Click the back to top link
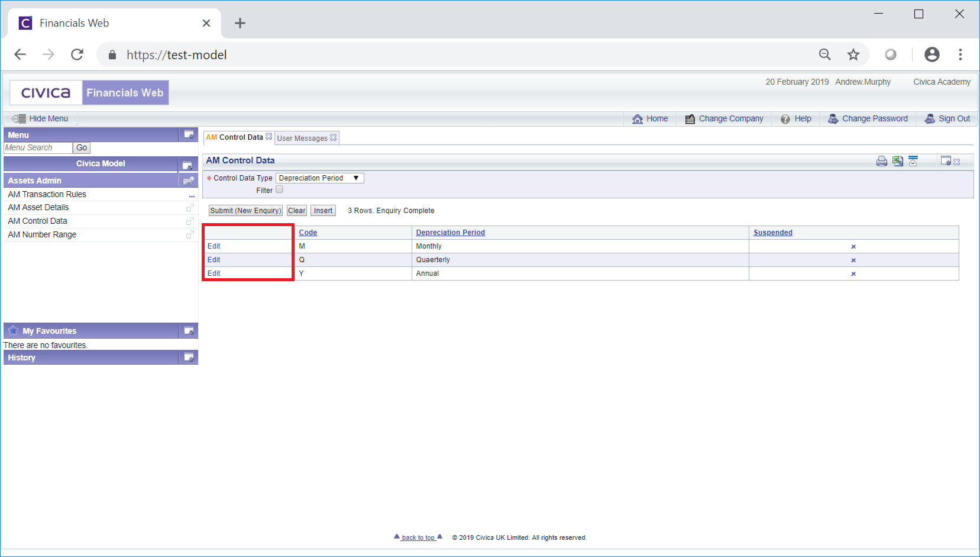Viewport: 980px width, 557px height. click(x=418, y=537)
